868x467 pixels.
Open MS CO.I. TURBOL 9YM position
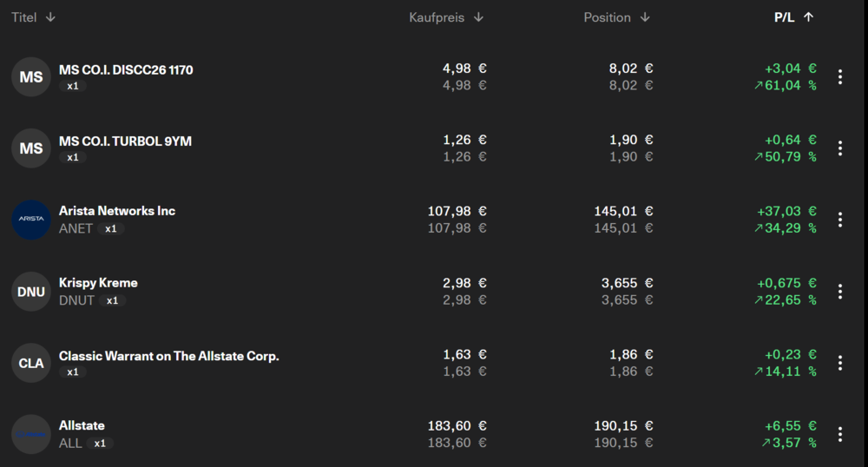[x=125, y=141]
